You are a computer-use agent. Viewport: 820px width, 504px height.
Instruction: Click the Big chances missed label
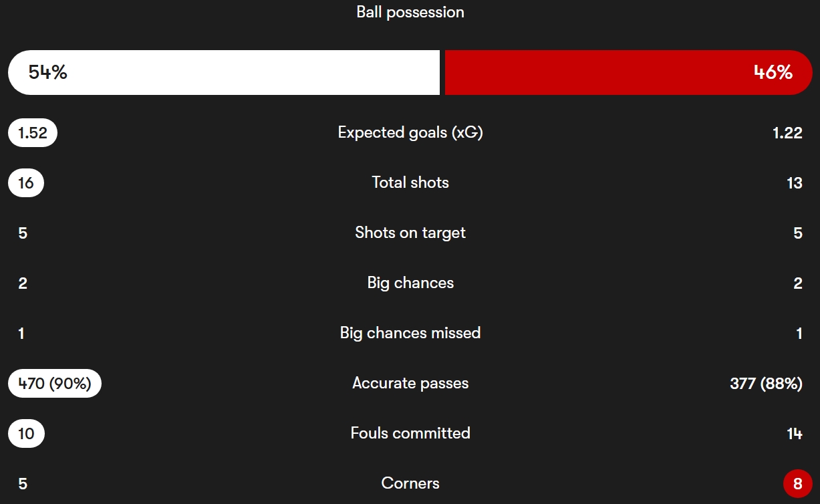[x=410, y=333]
